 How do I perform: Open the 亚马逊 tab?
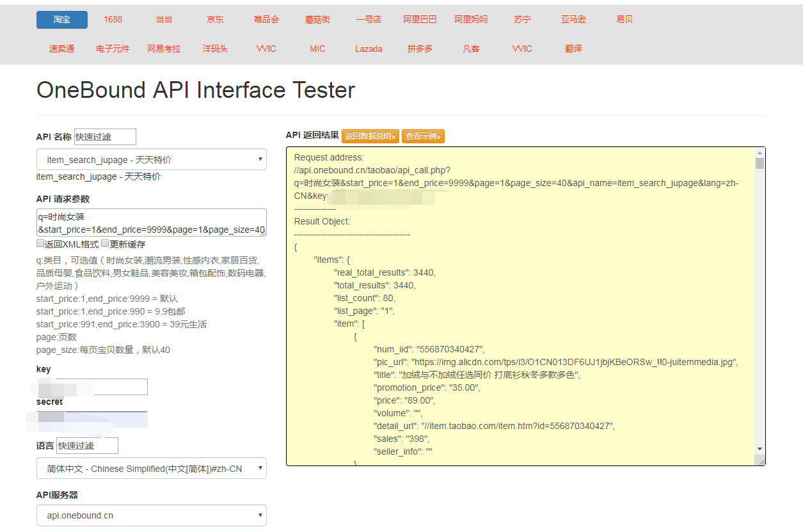pos(574,19)
